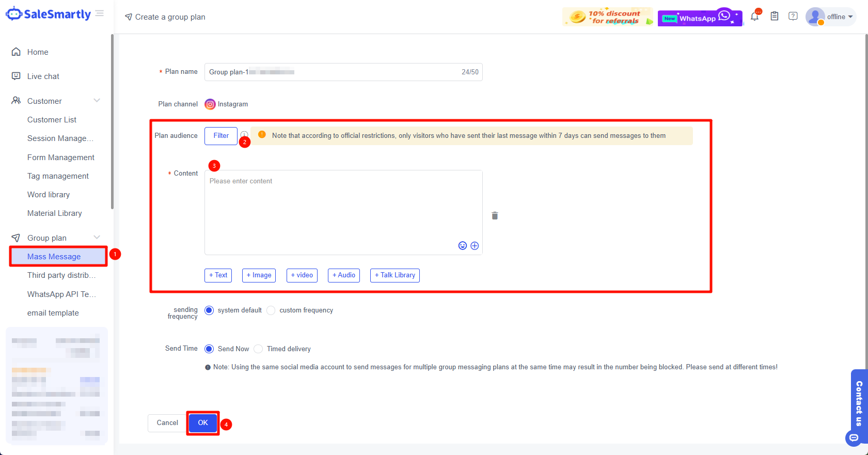
Task: Open the help question mark icon
Action: coord(793,16)
